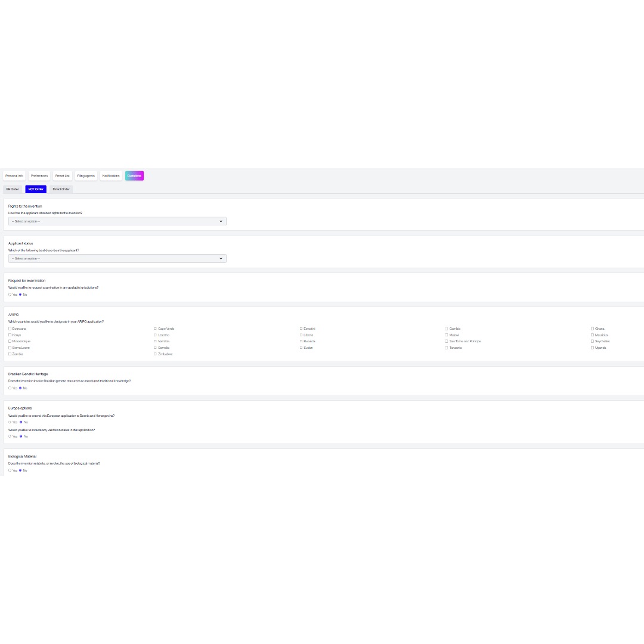Select Yes for Request for examination

(10, 295)
